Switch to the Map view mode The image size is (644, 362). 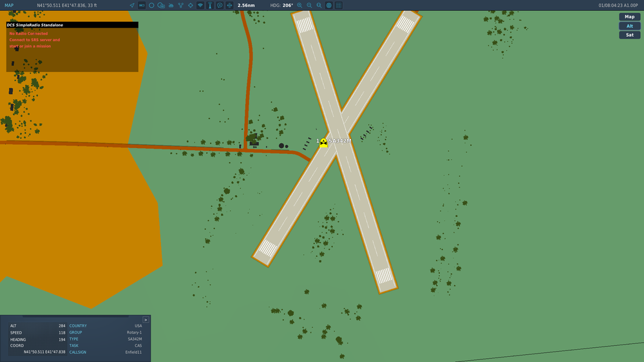tap(630, 17)
